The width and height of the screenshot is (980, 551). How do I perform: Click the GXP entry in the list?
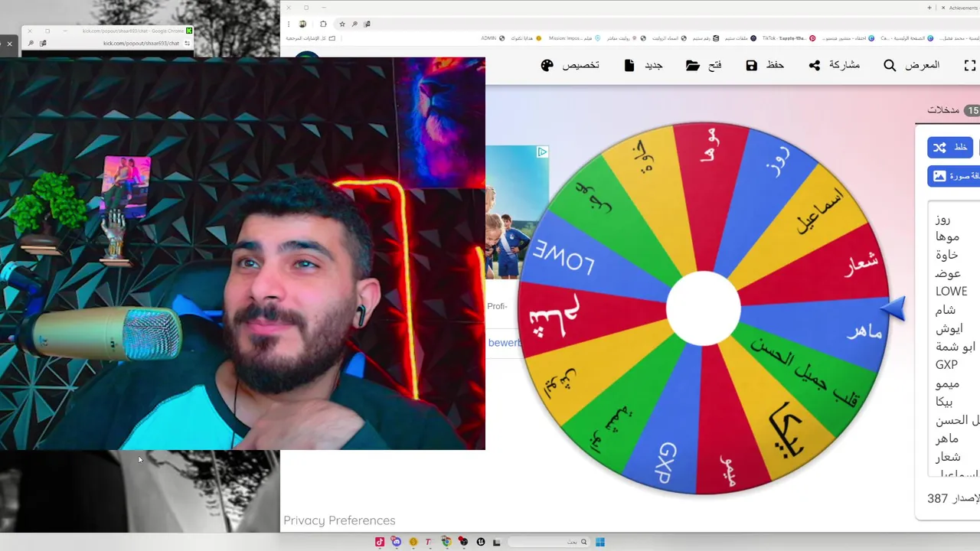click(946, 364)
